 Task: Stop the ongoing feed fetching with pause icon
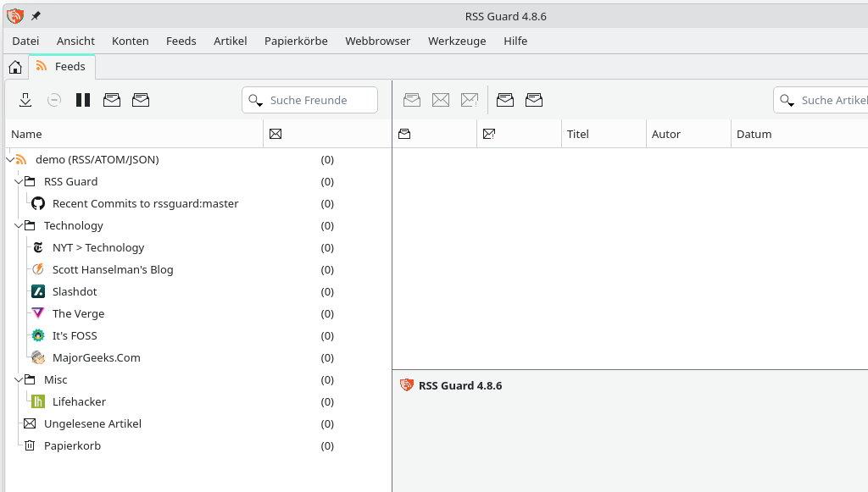click(82, 100)
